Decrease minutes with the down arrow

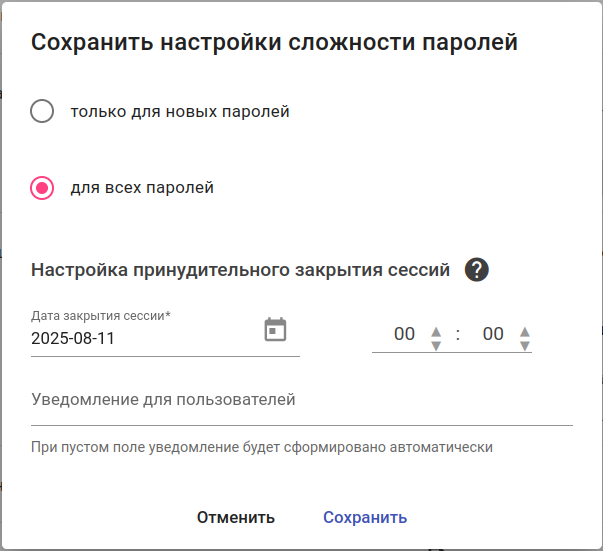524,345
